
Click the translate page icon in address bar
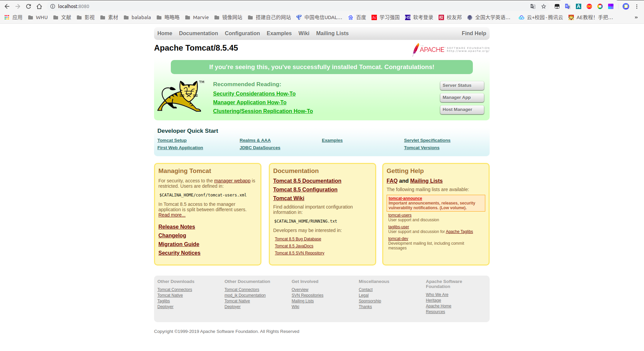pos(533,6)
